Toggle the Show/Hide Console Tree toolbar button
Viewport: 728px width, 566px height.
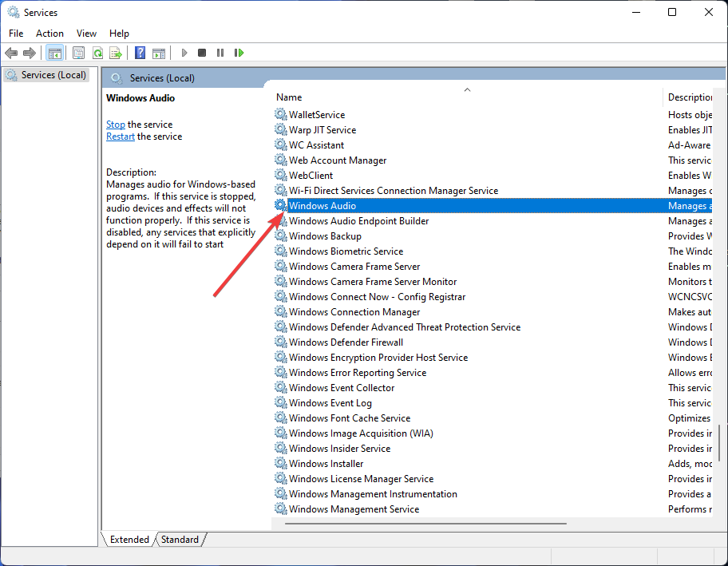tap(55, 53)
